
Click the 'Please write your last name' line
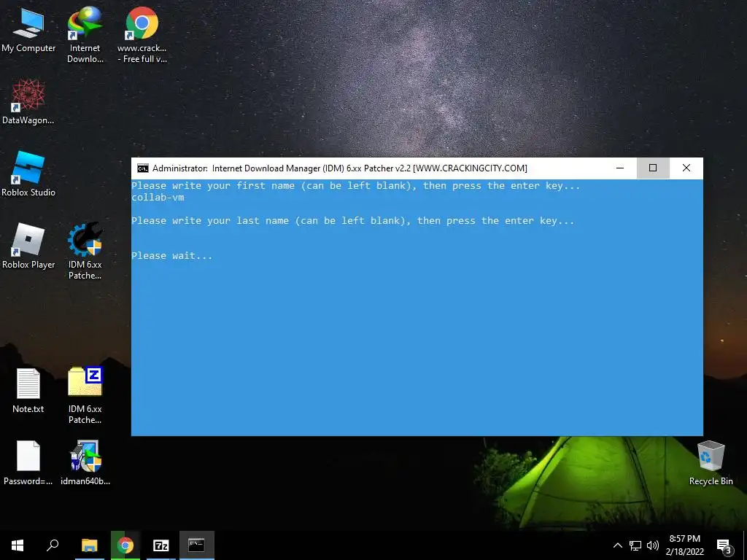[x=353, y=220]
